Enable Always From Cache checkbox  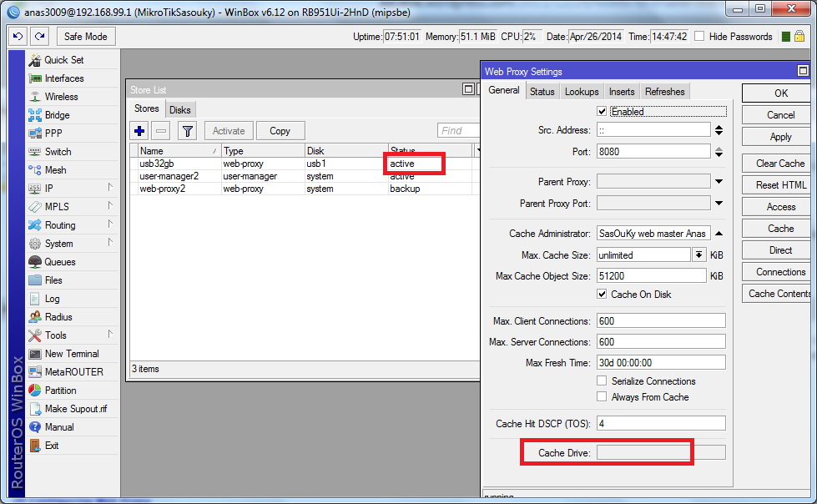pyautogui.click(x=602, y=396)
